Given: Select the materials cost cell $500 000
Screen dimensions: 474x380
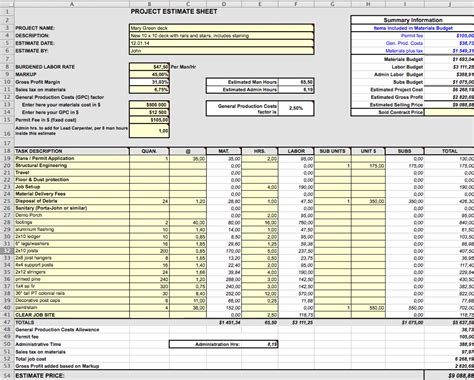Looking at the screenshot, I should coord(149,105).
